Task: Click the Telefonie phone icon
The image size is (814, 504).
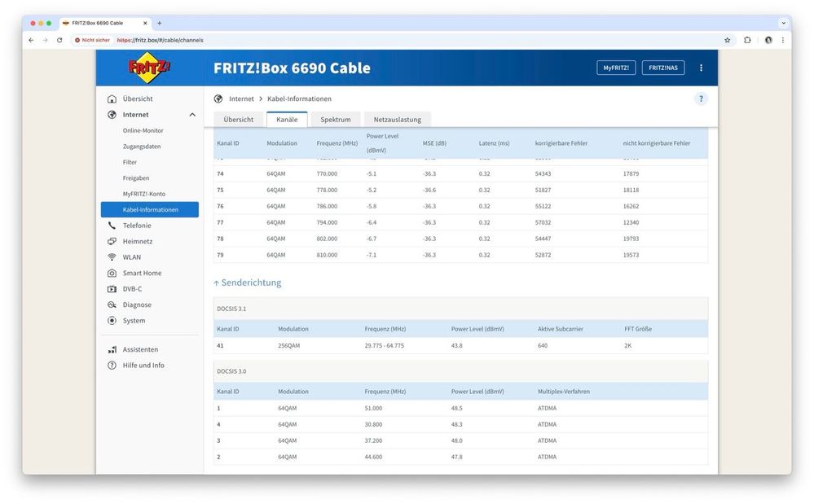Action: coord(112,226)
